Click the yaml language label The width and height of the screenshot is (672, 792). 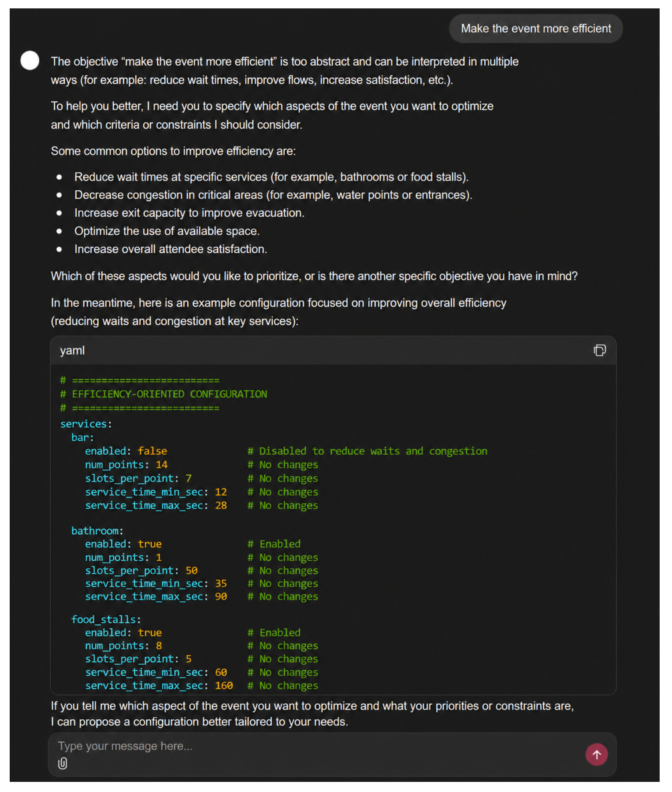click(x=72, y=351)
